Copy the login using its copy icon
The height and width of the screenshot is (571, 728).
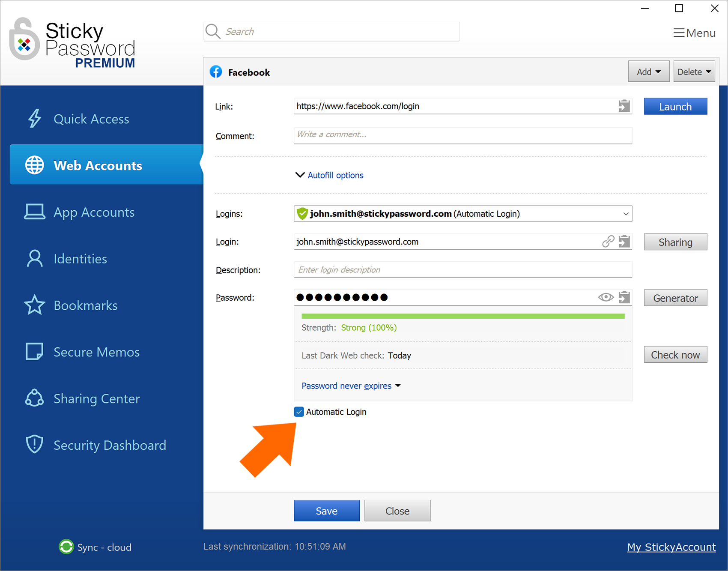click(x=624, y=242)
